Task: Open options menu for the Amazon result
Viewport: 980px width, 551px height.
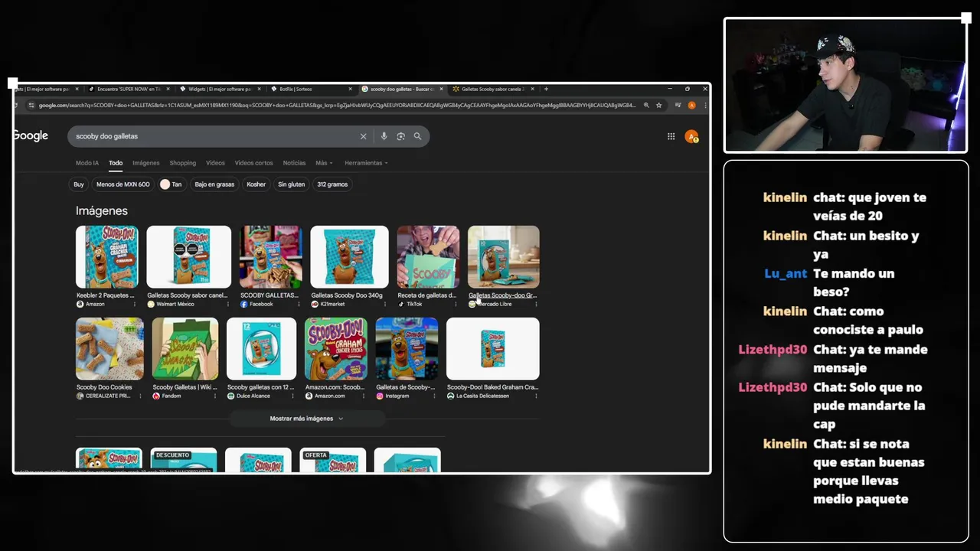Action: 135,304
